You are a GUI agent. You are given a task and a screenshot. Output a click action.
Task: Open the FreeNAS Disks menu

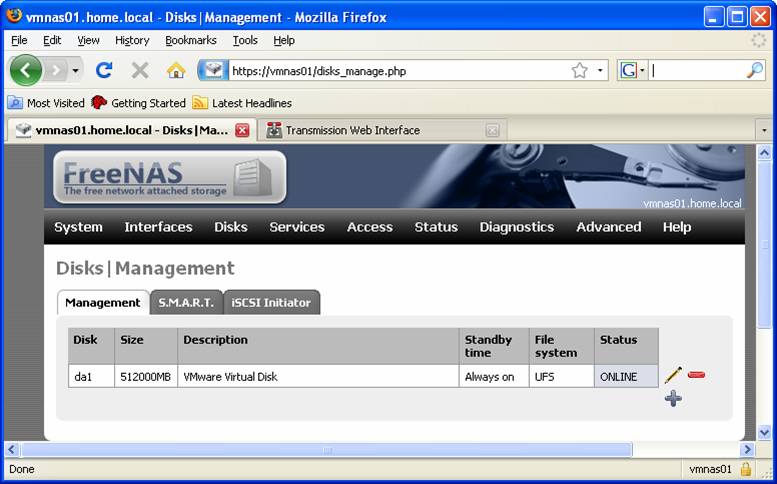(231, 227)
